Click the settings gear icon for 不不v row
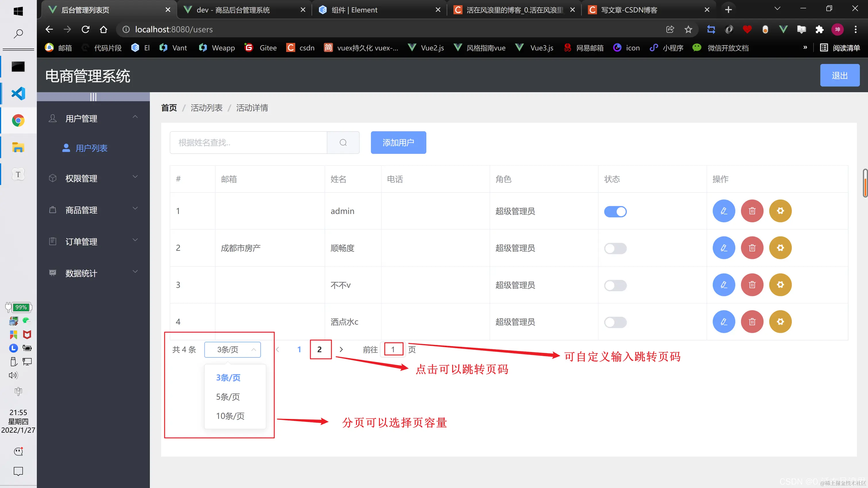Screen dimensions: 868x488 point(780,285)
